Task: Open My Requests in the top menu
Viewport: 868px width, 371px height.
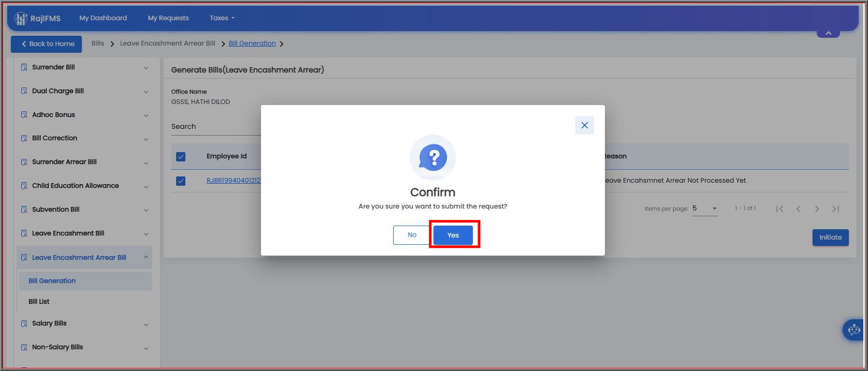Action: point(168,18)
